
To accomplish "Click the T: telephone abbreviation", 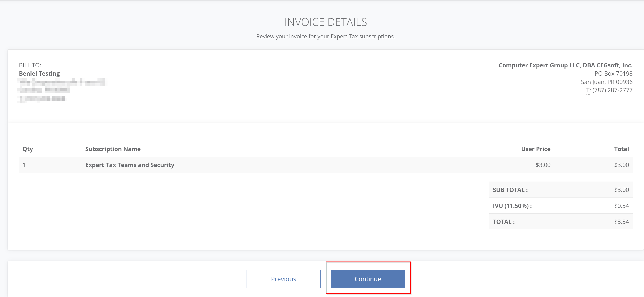I will pos(588,90).
